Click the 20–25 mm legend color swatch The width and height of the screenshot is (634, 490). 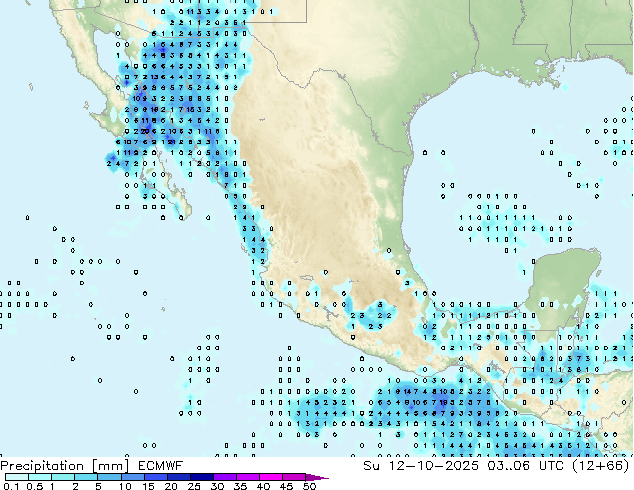[x=179, y=477]
